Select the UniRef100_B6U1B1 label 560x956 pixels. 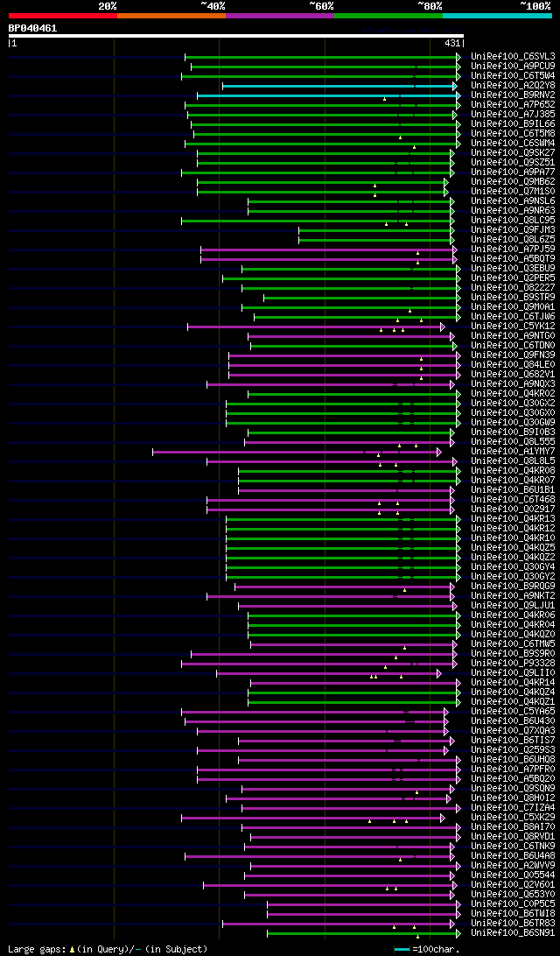pos(513,490)
